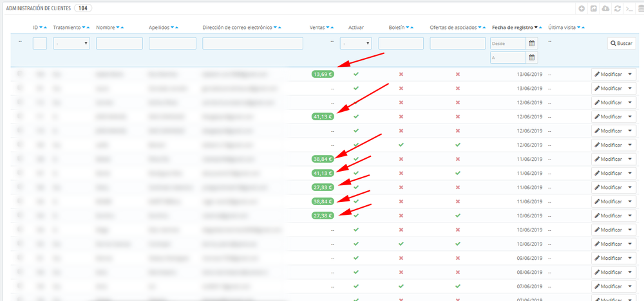644x301 pixels.
Task: Open calendar picker for the A date
Action: (x=532, y=57)
